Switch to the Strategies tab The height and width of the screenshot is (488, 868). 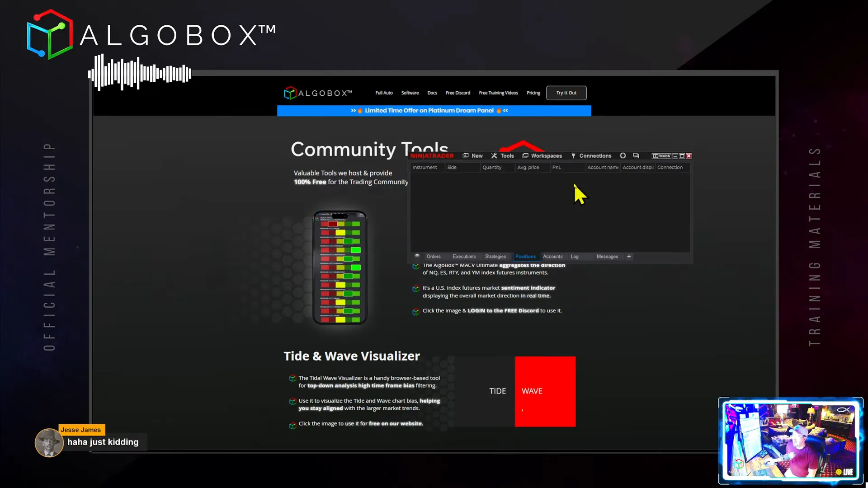[495, 256]
